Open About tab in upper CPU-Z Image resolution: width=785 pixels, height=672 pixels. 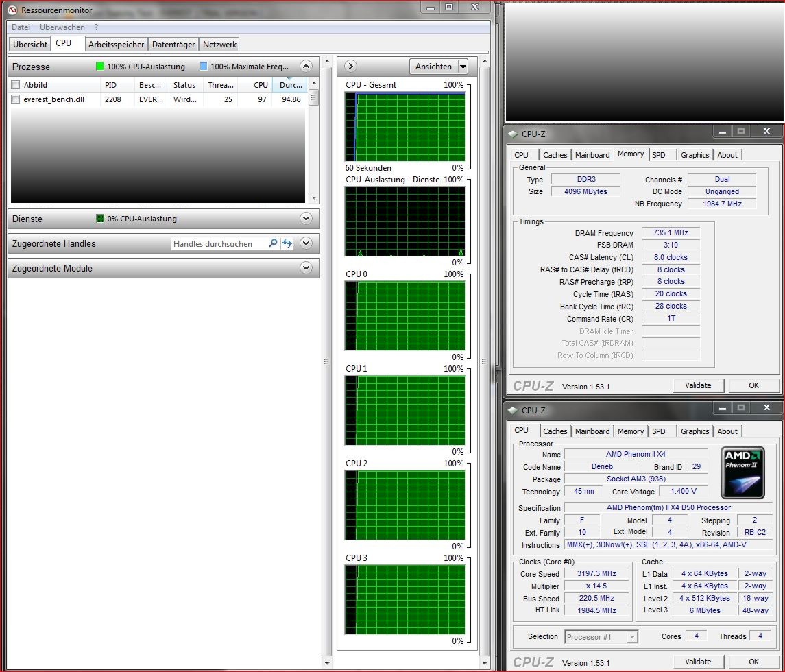(727, 155)
